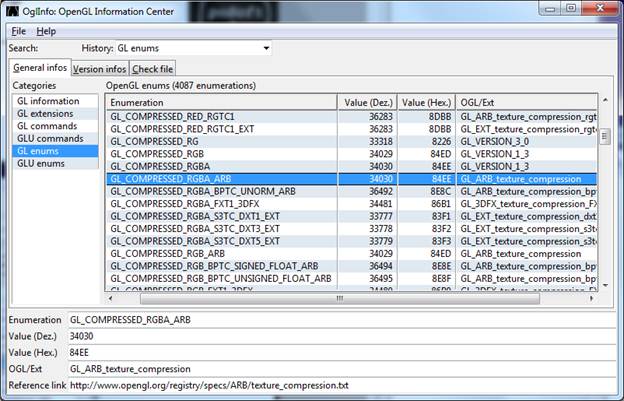The image size is (624, 401).
Task: Select GL information category
Action: 48,101
